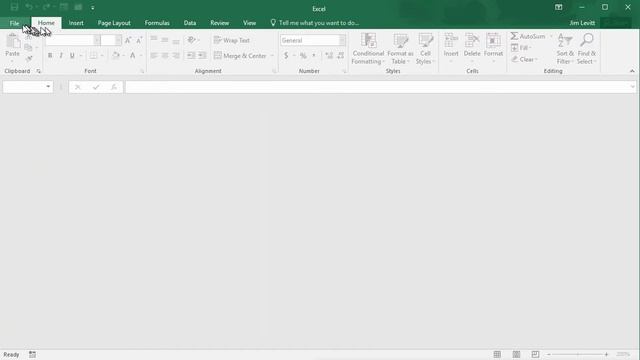The width and height of the screenshot is (640, 360).
Task: Click the Fill Color bucket icon
Action: [116, 56]
